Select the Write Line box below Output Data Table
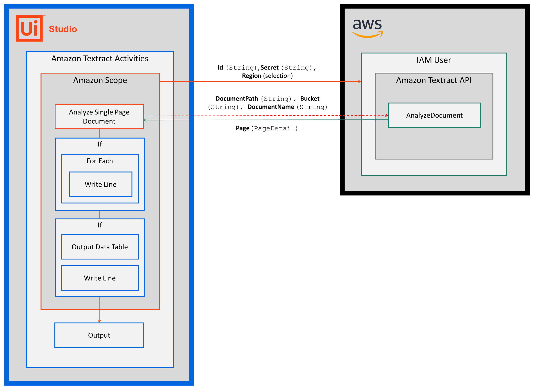535x392 pixels. 100,278
